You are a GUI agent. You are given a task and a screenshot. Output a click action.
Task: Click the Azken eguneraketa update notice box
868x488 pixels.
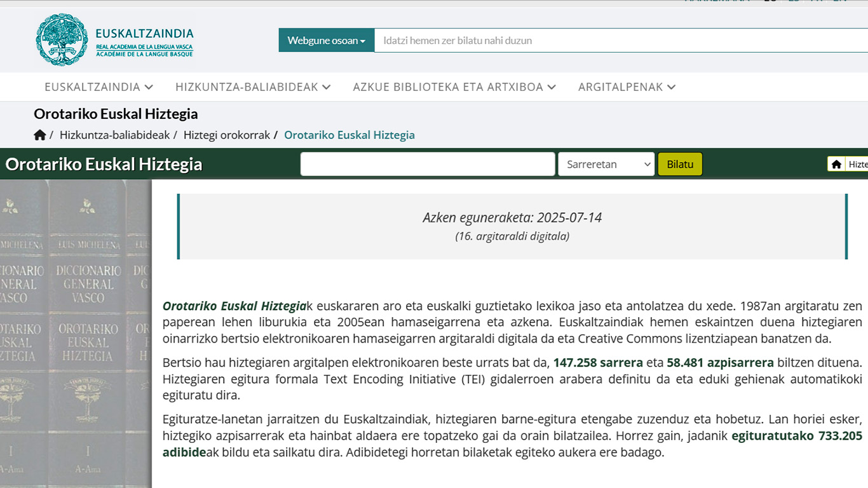click(x=512, y=226)
